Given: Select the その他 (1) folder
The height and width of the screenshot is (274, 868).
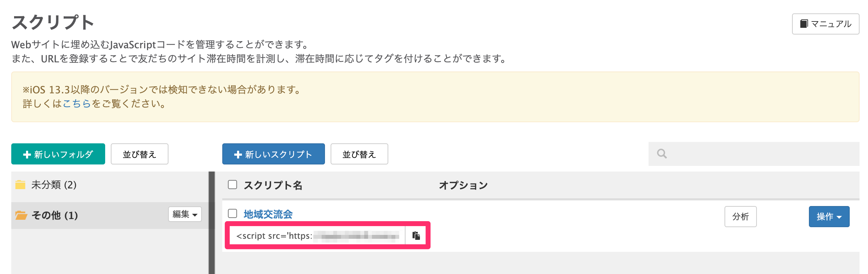Looking at the screenshot, I should point(55,215).
